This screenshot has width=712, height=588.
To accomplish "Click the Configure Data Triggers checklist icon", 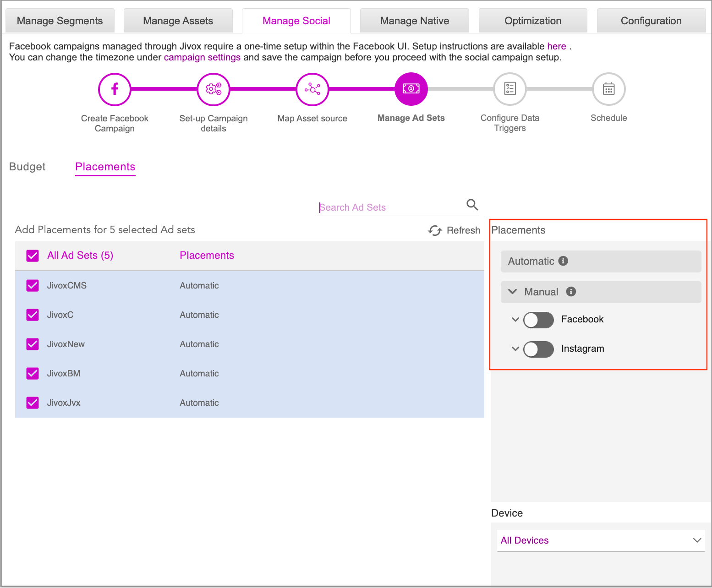I will click(x=510, y=89).
